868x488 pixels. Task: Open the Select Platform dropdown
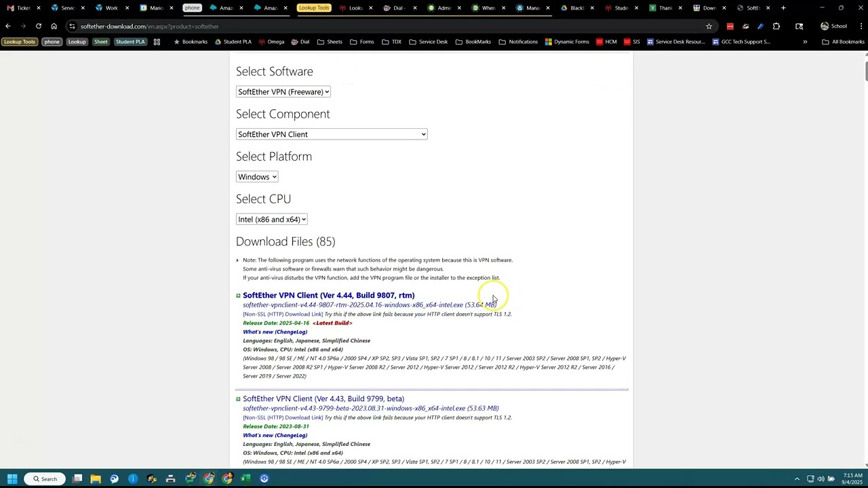[x=257, y=177]
